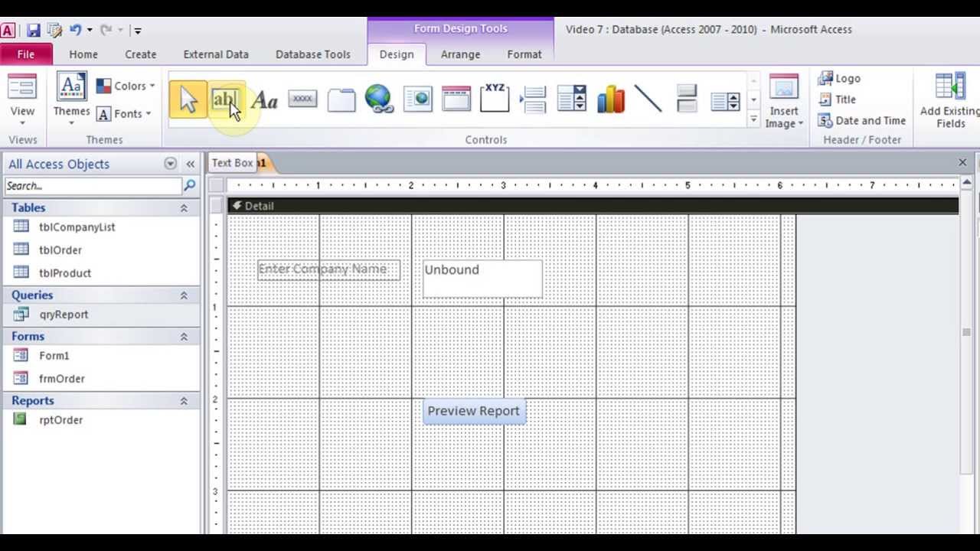Select the Text Box control
This screenshot has width=980, height=551.
click(226, 99)
